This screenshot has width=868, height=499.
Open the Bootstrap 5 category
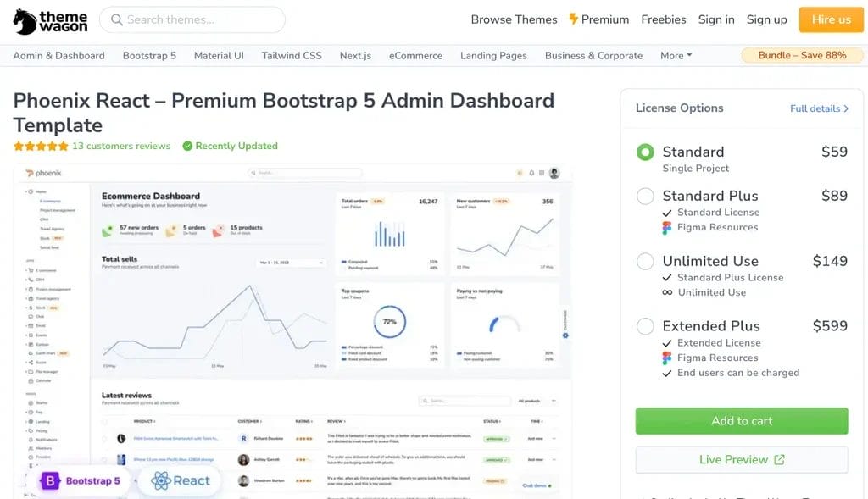[149, 56]
